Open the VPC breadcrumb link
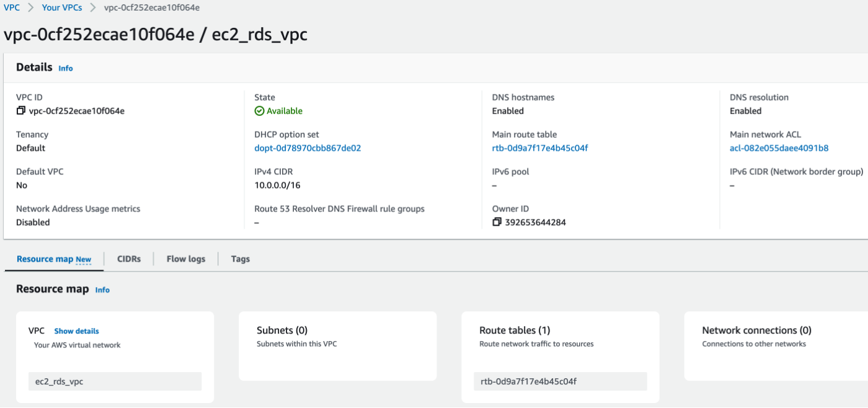The width and height of the screenshot is (868, 408). tap(12, 7)
